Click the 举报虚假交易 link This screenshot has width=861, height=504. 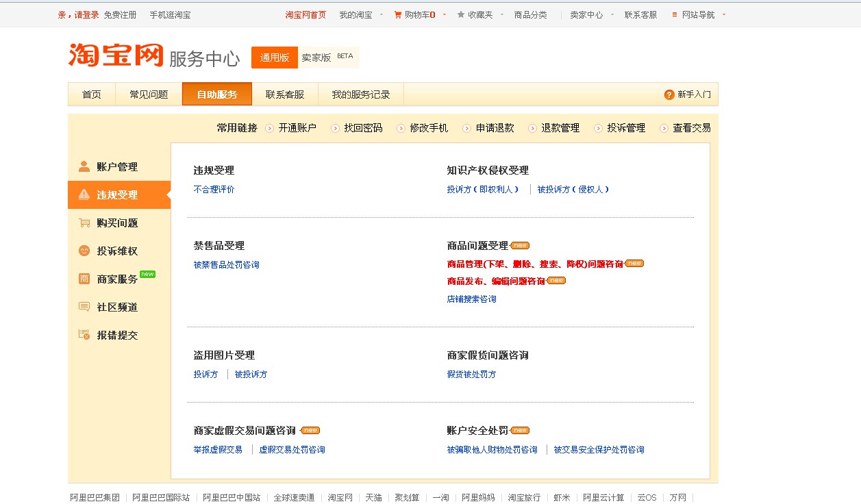[219, 450]
